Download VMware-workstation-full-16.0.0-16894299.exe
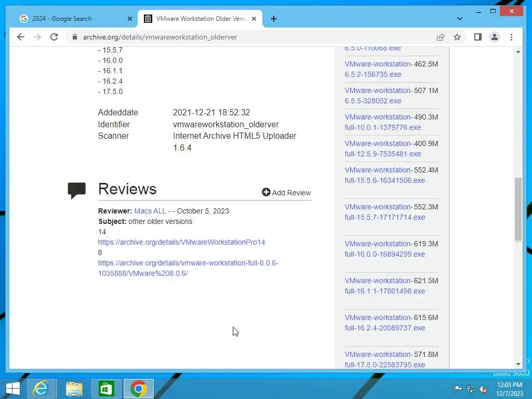Viewport: 532px width, 399px height. (385, 249)
